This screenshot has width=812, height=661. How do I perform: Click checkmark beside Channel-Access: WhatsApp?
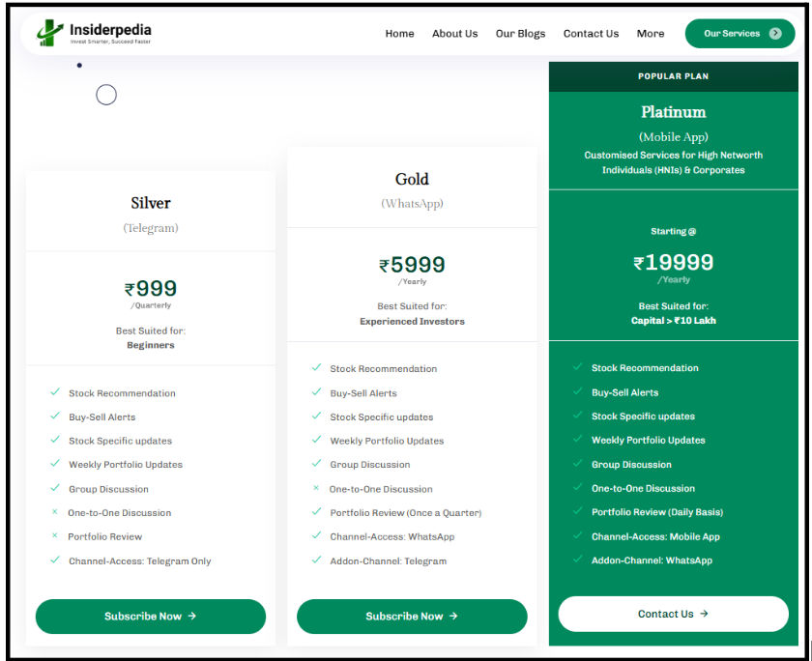316,535
